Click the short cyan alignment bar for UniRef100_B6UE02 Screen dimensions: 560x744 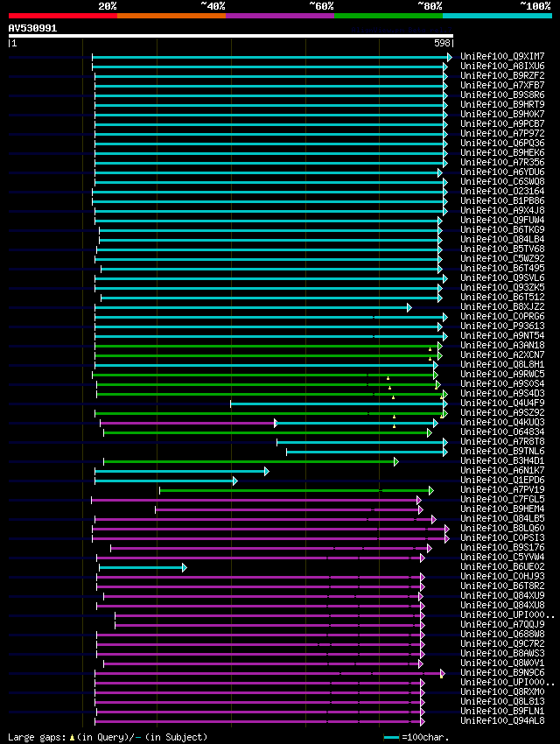coord(143,567)
